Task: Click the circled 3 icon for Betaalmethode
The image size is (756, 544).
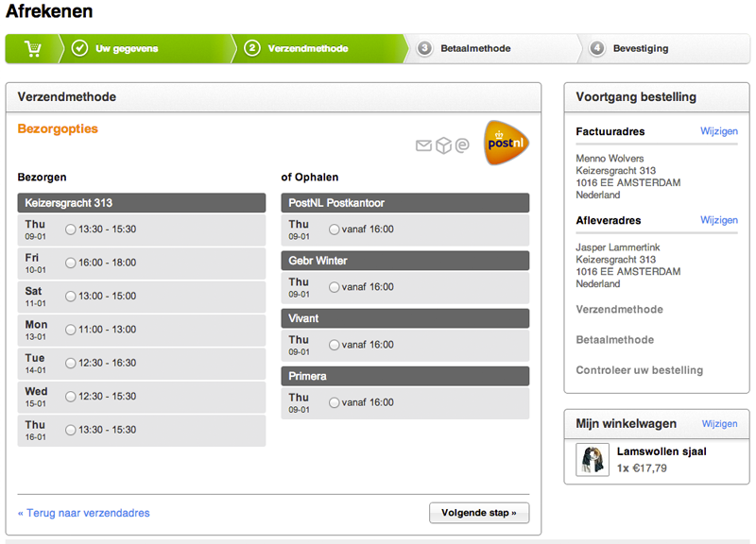Action: (x=425, y=47)
